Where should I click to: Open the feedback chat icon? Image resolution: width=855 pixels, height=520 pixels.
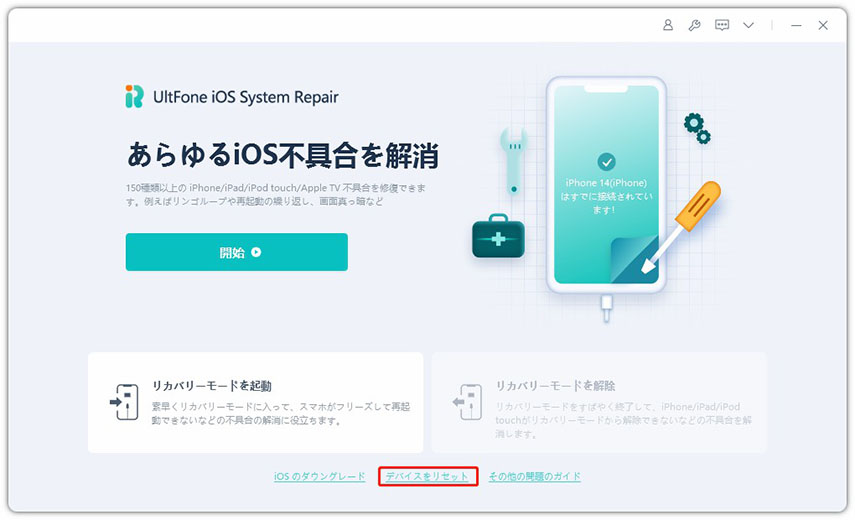click(722, 25)
